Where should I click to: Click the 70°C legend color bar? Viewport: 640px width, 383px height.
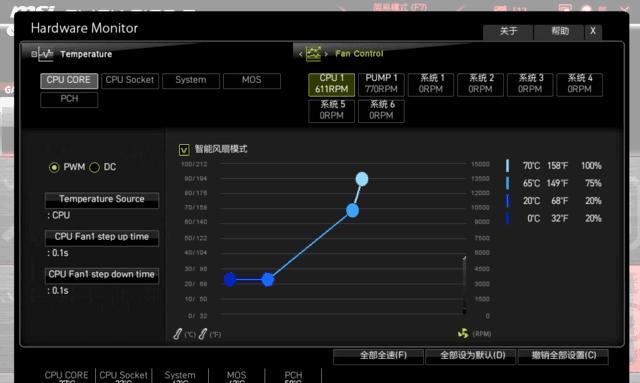(507, 166)
